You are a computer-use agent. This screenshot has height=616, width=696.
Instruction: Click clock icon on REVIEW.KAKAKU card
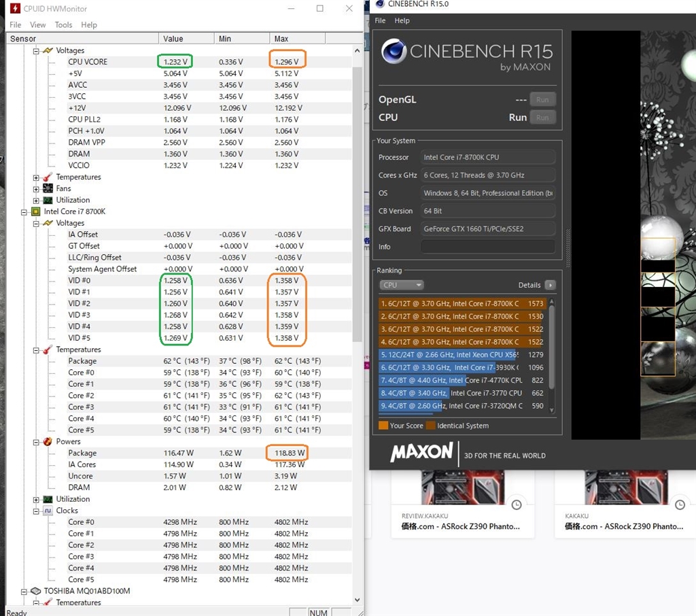[x=517, y=504]
